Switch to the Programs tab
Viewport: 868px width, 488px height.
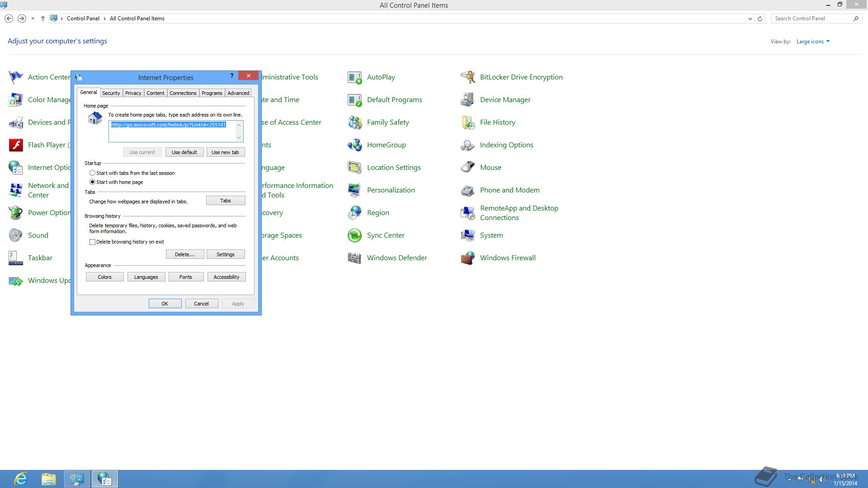pos(212,93)
